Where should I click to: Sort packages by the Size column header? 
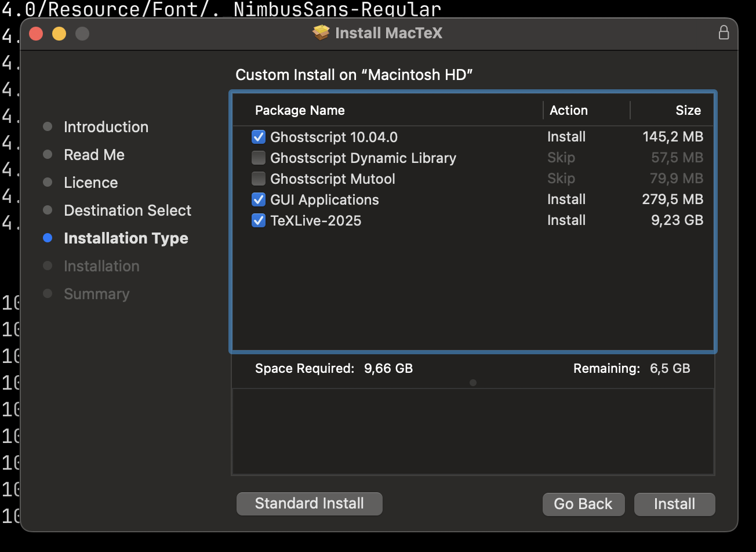(x=688, y=110)
